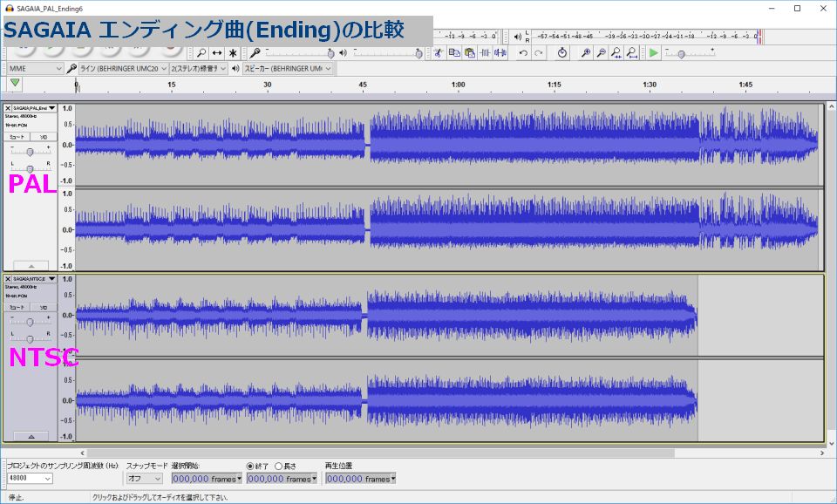Viewport: 837px width, 504px height.
Task: Click the Undo arrow icon
Action: 523,53
